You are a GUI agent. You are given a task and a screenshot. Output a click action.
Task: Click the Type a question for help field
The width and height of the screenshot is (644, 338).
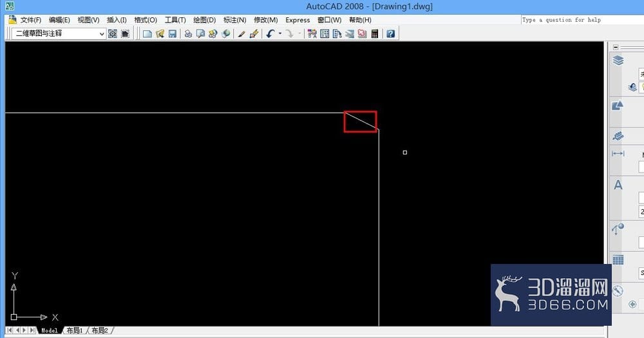click(x=582, y=20)
